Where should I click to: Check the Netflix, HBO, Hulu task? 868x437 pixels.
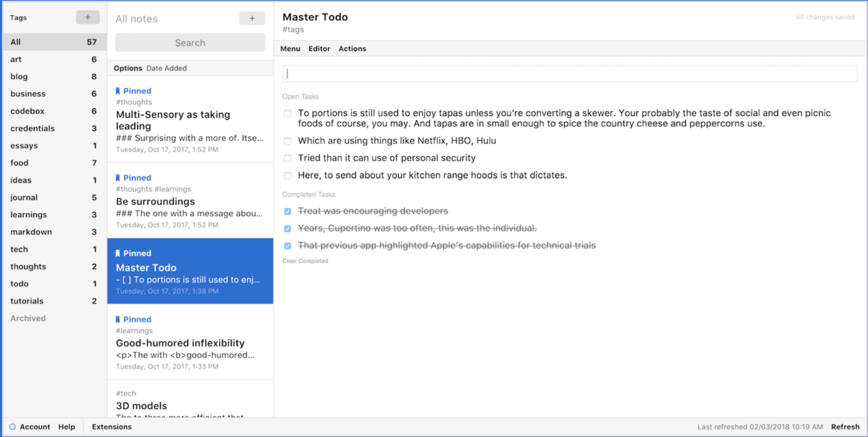(288, 141)
